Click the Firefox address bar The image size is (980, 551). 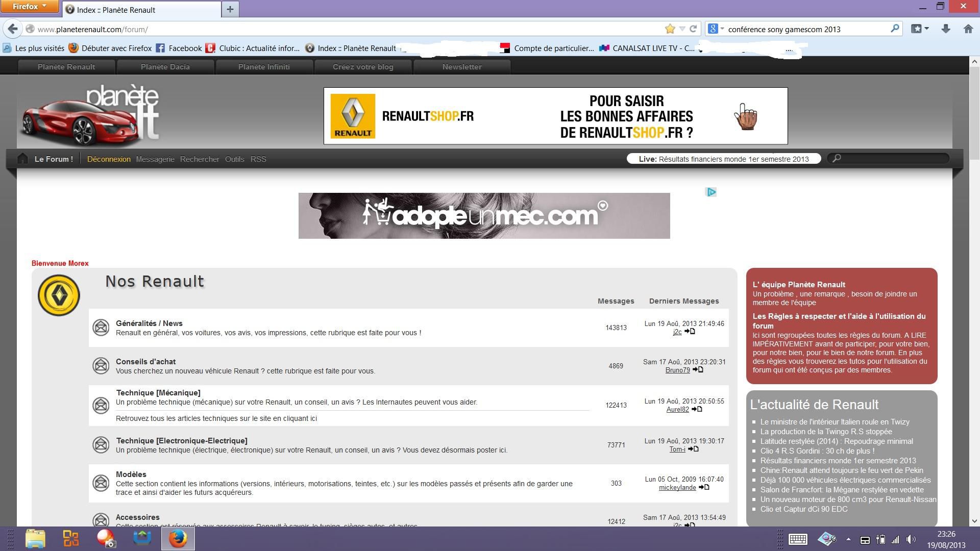pyautogui.click(x=347, y=29)
